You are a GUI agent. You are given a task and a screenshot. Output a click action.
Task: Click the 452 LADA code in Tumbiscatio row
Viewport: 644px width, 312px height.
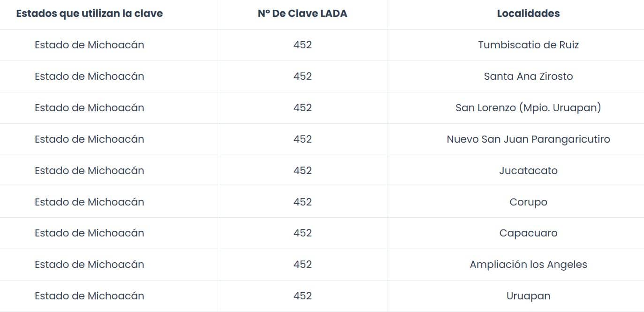303,45
